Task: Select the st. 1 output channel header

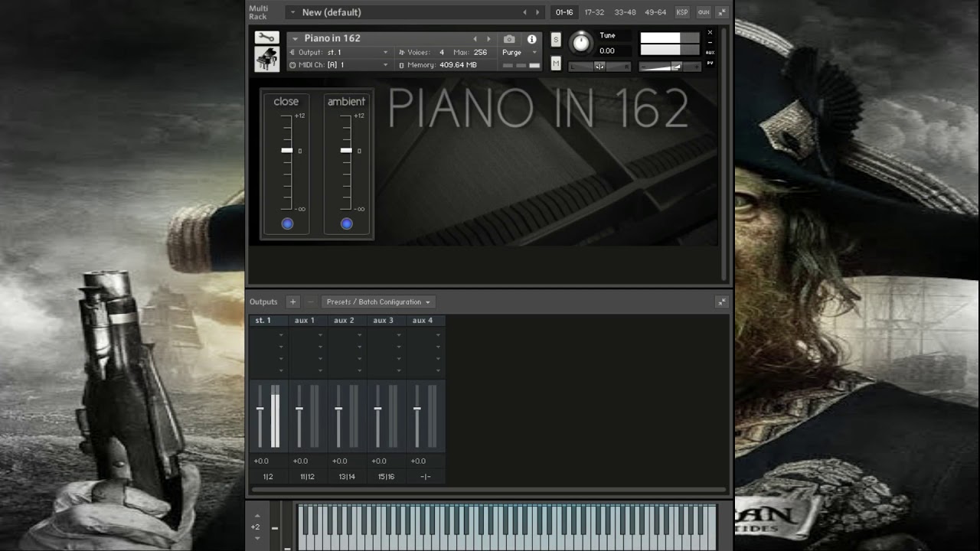Action: 268,321
